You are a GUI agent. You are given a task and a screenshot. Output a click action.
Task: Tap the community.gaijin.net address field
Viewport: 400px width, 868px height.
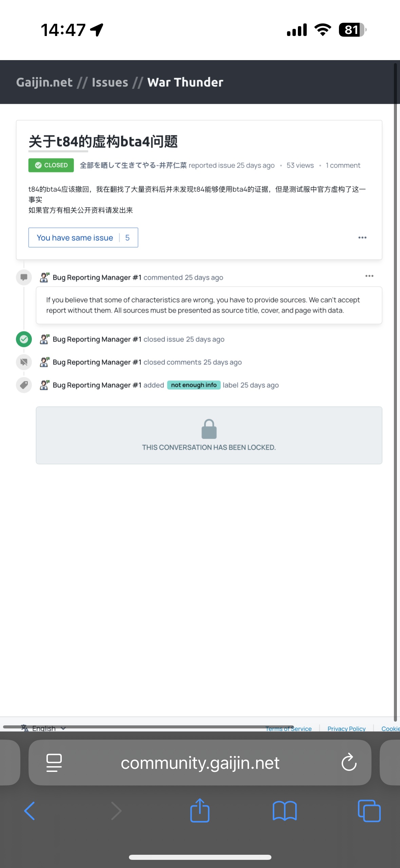(200, 763)
